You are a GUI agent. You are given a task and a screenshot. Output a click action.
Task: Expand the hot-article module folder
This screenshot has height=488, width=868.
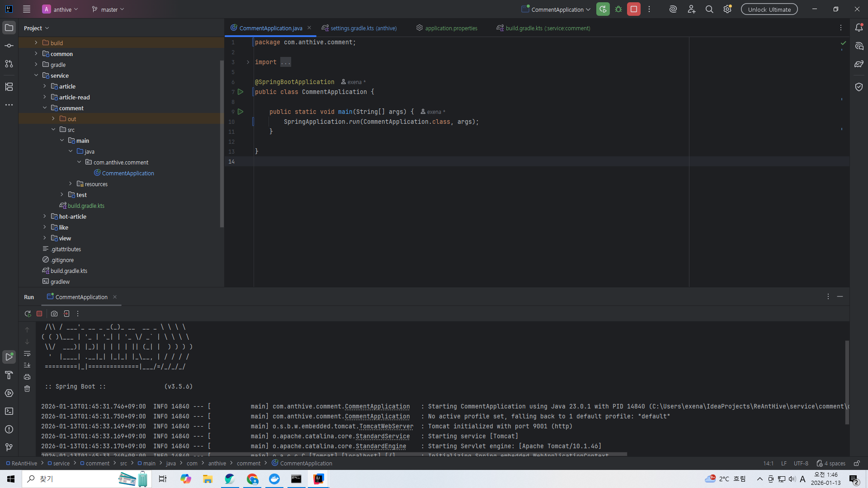click(x=45, y=216)
